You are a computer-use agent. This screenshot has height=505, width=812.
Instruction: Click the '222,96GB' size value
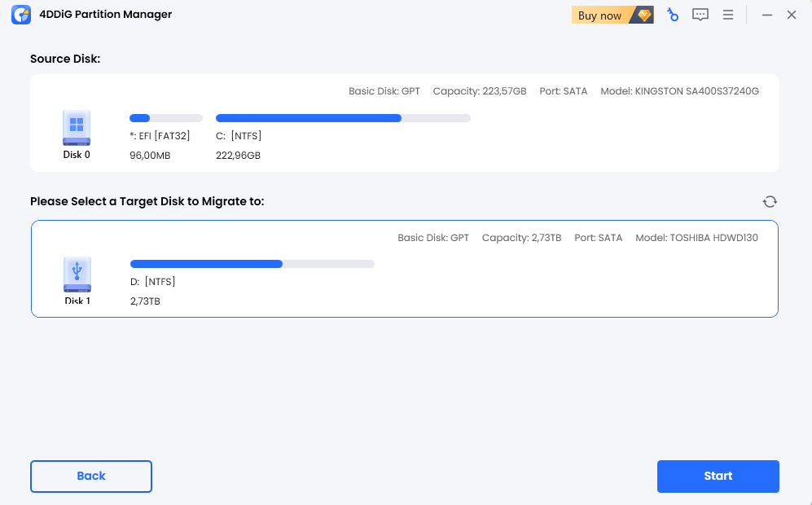pos(238,156)
